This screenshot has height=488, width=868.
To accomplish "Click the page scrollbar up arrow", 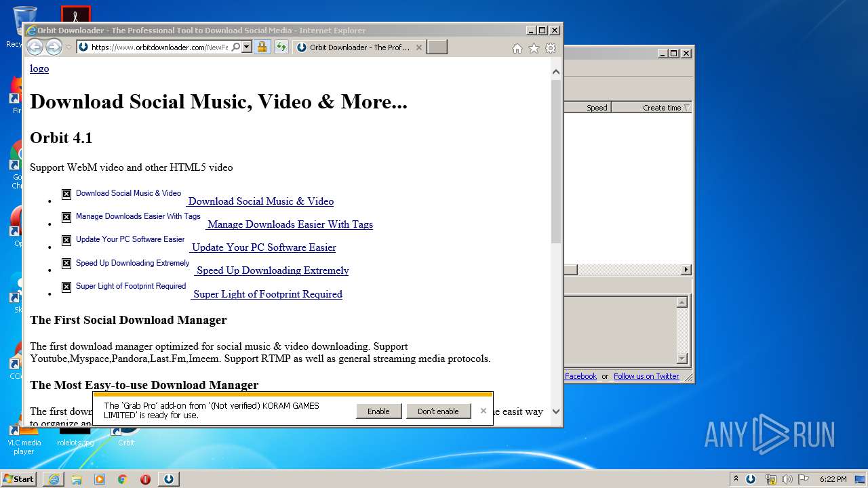I will [x=556, y=72].
